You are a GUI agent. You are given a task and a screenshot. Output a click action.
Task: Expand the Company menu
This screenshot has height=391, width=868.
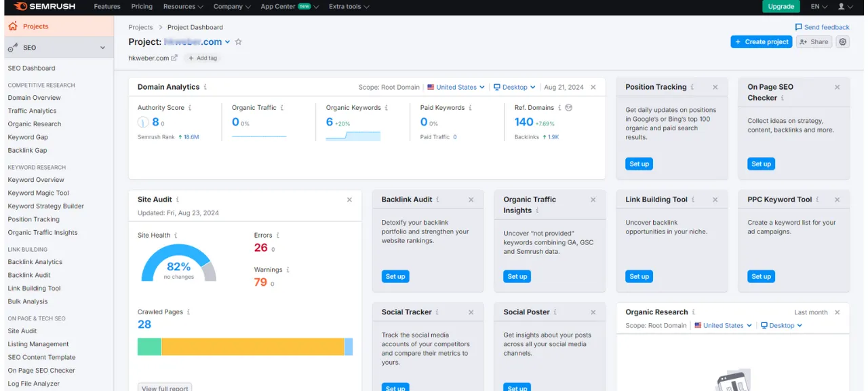[232, 7]
